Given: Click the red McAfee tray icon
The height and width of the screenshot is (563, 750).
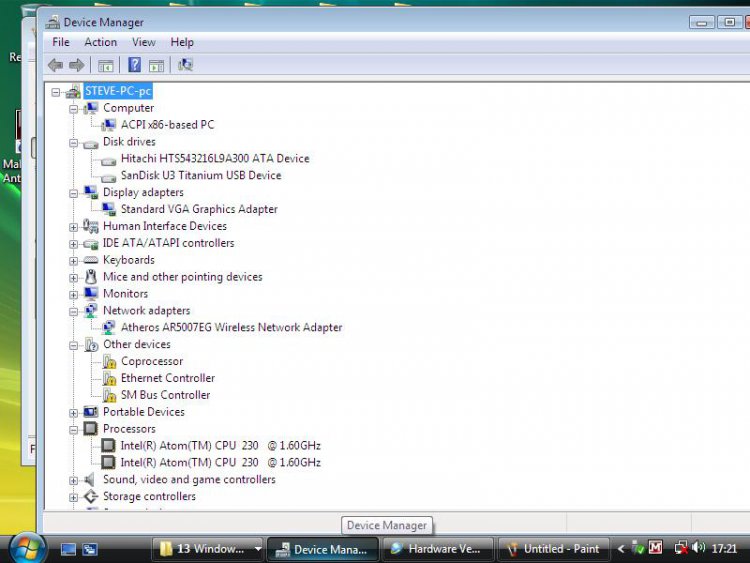Looking at the screenshot, I should coord(655,547).
